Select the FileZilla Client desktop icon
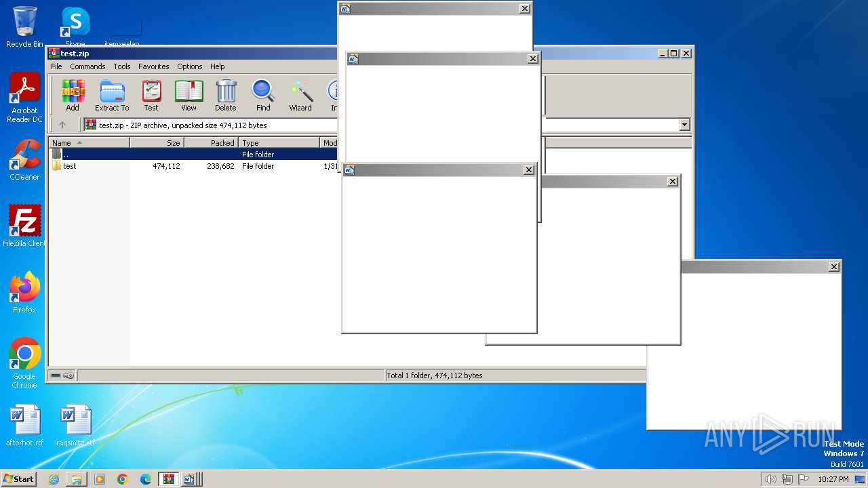 coord(24,226)
